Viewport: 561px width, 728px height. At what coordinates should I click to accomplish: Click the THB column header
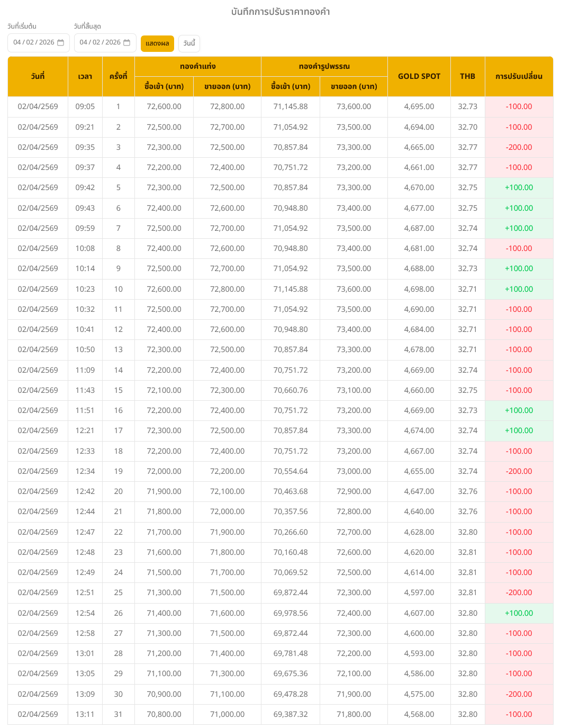tap(467, 76)
